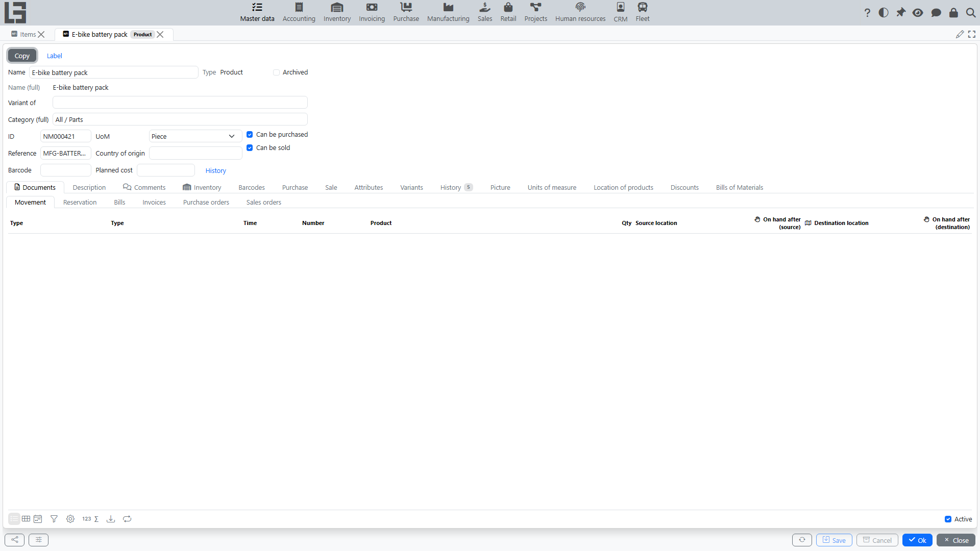Open the Inventory module in top bar
Image resolution: width=980 pixels, height=551 pixels.
click(337, 12)
